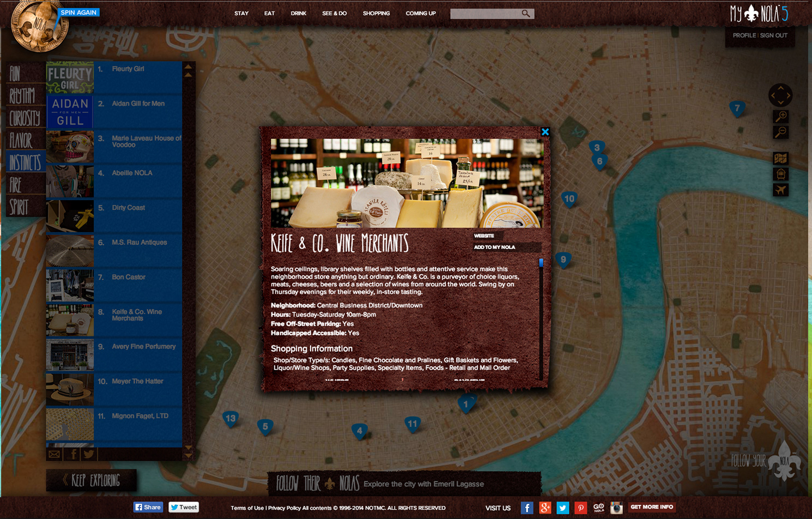Open the footer Facebook page icon
Viewport: 812px width, 519px height.
[527, 508]
